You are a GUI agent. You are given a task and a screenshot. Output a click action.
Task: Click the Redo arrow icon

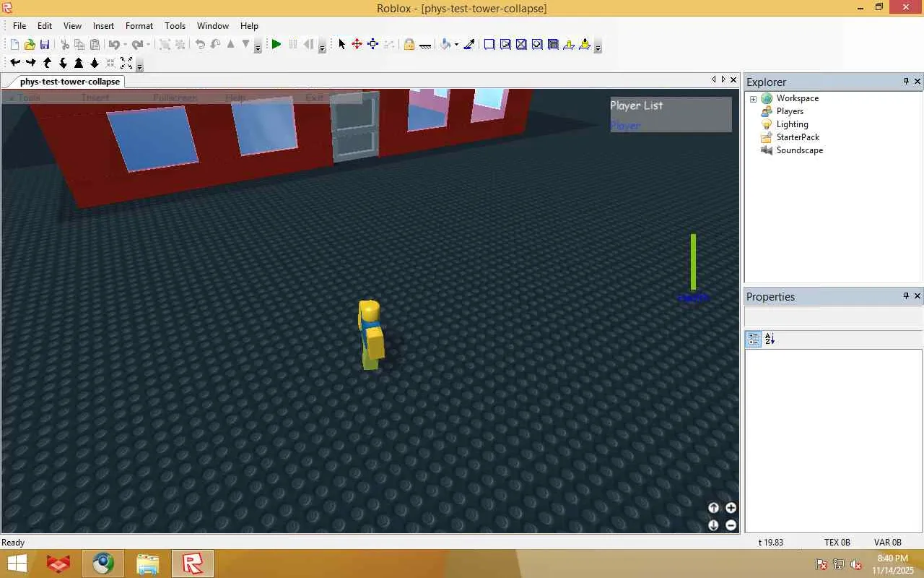click(137, 45)
